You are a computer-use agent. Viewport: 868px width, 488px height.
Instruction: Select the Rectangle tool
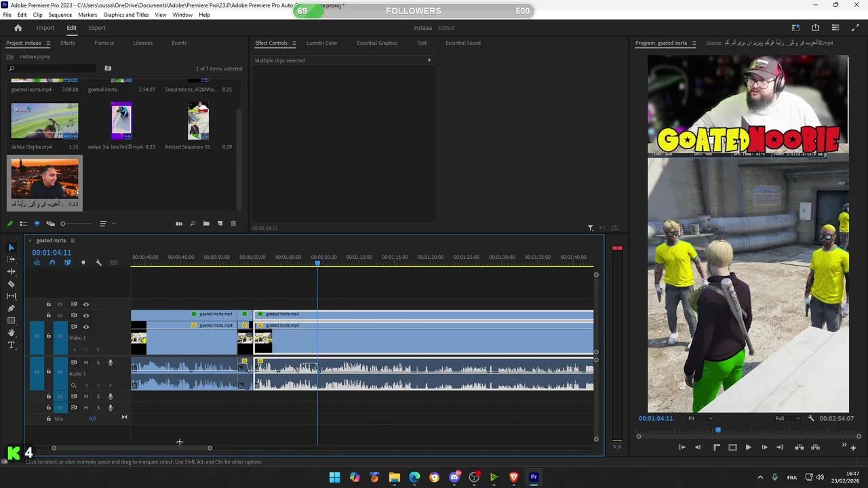[11, 321]
